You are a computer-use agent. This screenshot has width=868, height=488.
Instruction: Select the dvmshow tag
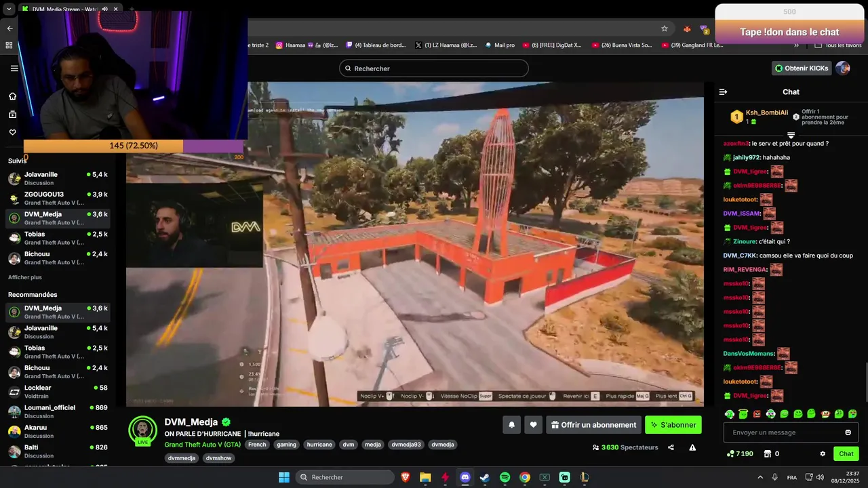click(219, 458)
